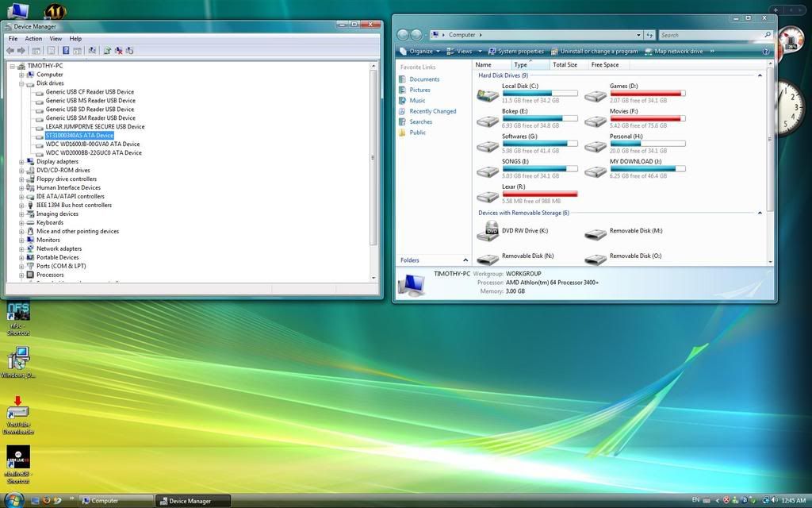
Task: Collapse the Disk drives tree node
Action: coord(22,83)
